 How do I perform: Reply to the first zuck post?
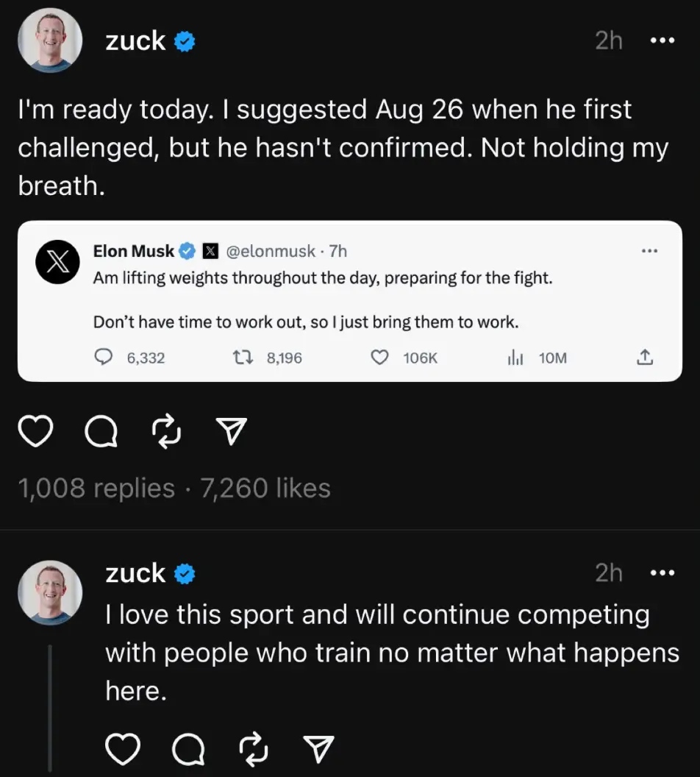[x=101, y=433]
